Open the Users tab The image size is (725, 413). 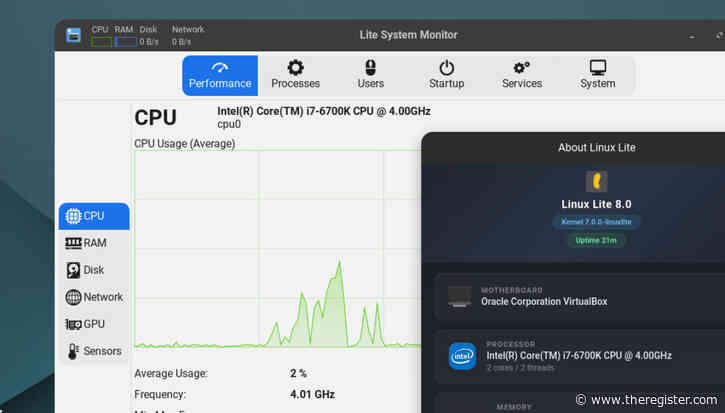(x=371, y=76)
